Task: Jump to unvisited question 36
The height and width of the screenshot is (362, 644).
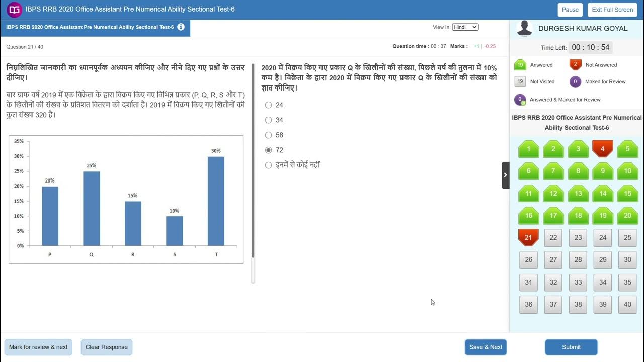Action: pos(528,304)
